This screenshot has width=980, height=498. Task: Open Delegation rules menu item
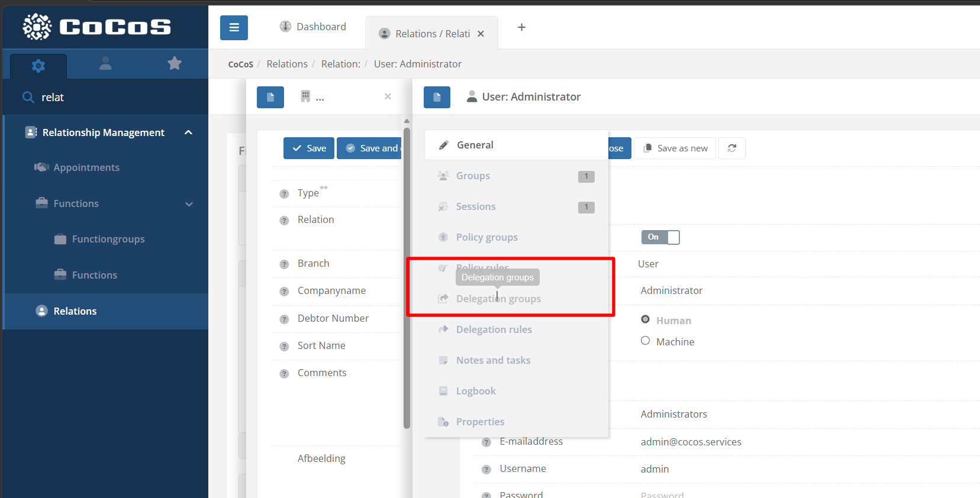517,329
